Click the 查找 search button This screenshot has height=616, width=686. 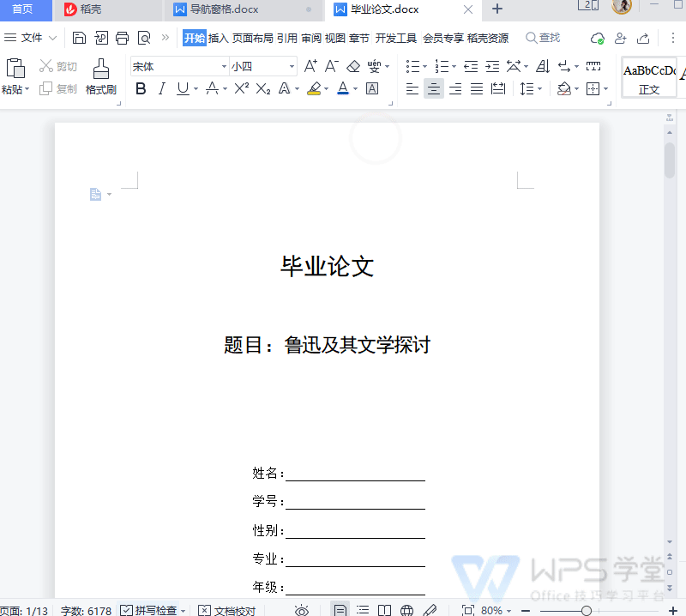pos(543,38)
